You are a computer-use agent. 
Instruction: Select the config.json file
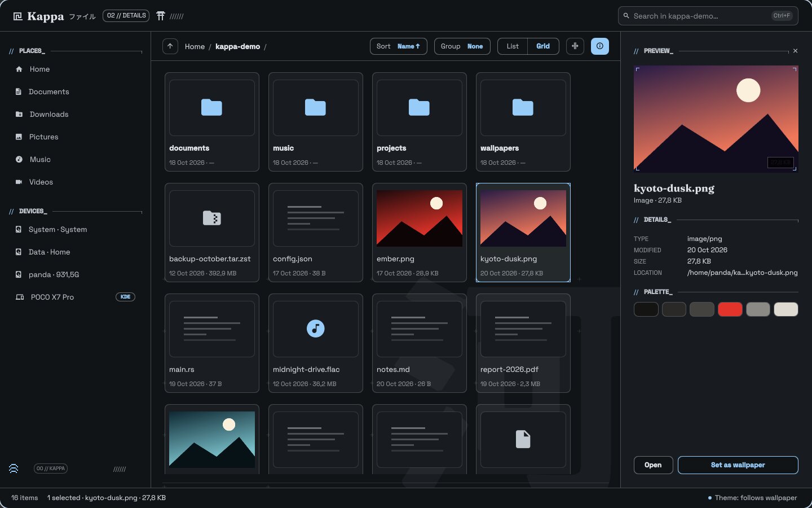point(316,233)
